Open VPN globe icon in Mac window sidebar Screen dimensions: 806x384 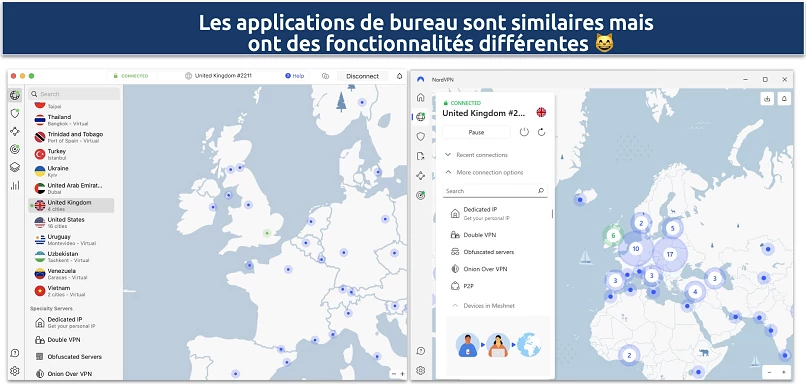click(x=15, y=95)
